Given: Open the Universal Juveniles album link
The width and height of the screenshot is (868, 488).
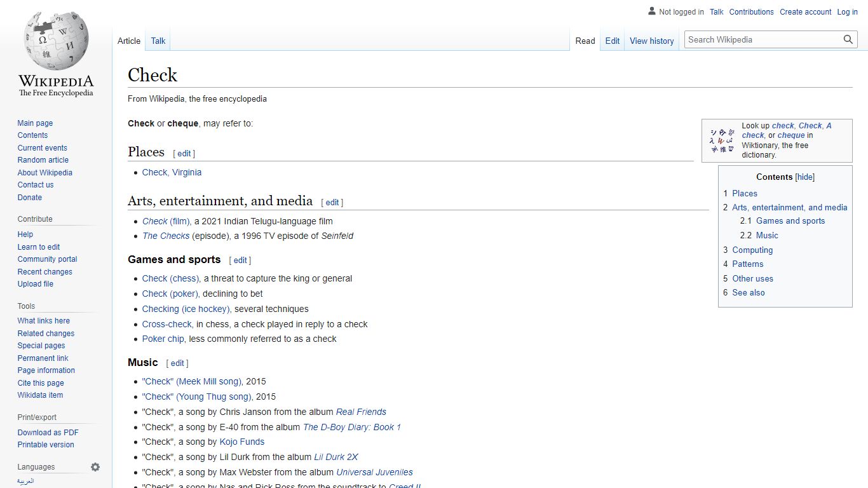Looking at the screenshot, I should tap(374, 472).
